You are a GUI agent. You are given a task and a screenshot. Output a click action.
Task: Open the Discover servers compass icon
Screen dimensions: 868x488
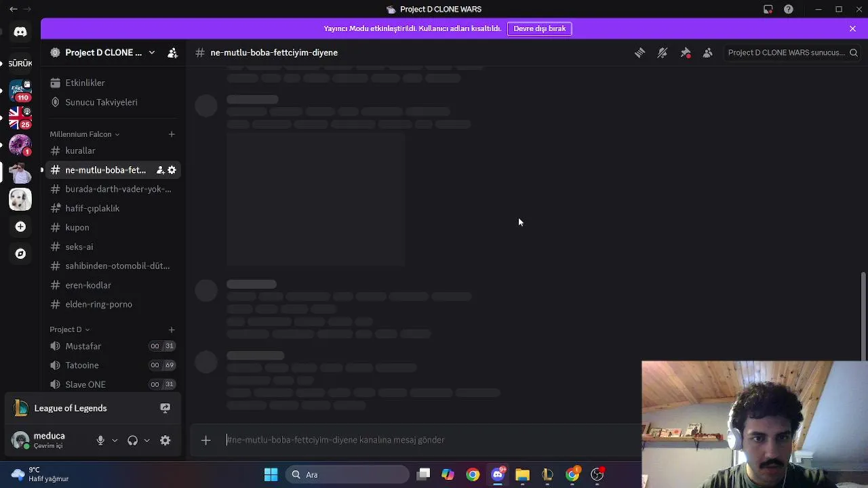pos(20,253)
